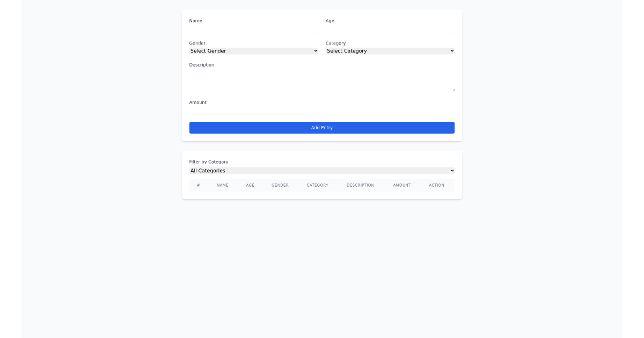Click the CATEGORY column header

(x=317, y=185)
